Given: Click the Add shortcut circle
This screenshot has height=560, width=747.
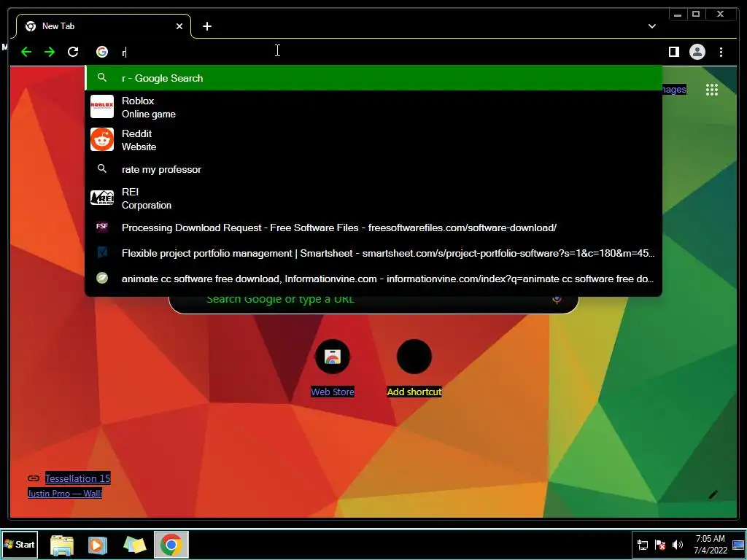Looking at the screenshot, I should [414, 357].
